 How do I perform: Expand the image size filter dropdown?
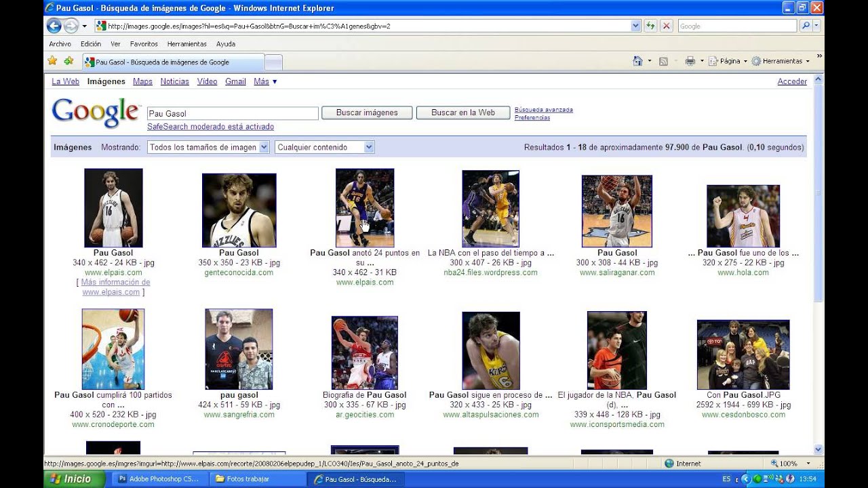coord(208,147)
